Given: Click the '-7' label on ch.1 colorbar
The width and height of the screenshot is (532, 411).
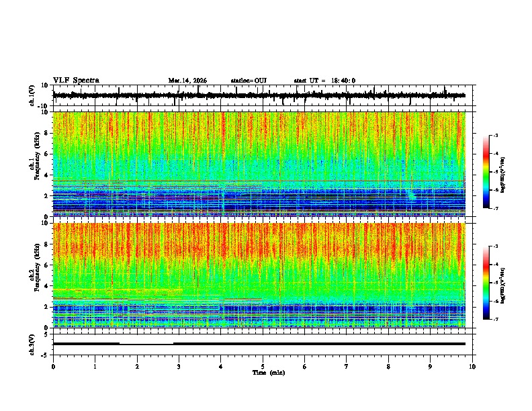Looking at the screenshot, I should 495,208.
